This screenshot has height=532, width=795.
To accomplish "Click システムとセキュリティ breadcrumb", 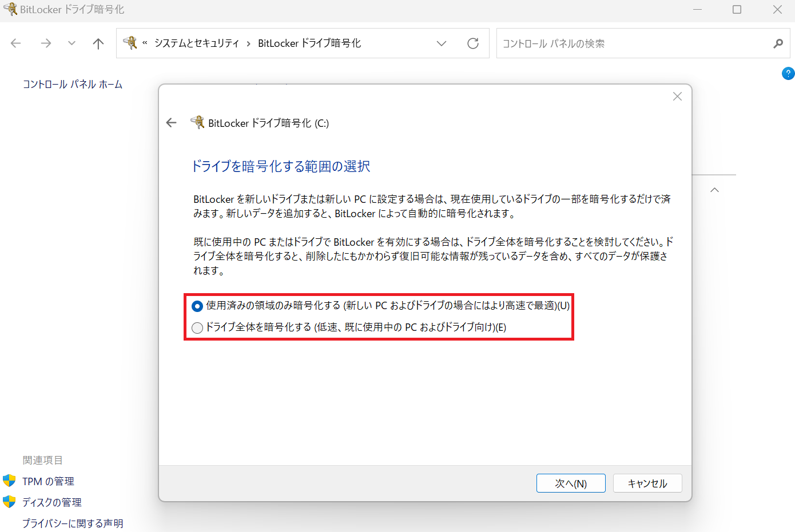I will 197,43.
